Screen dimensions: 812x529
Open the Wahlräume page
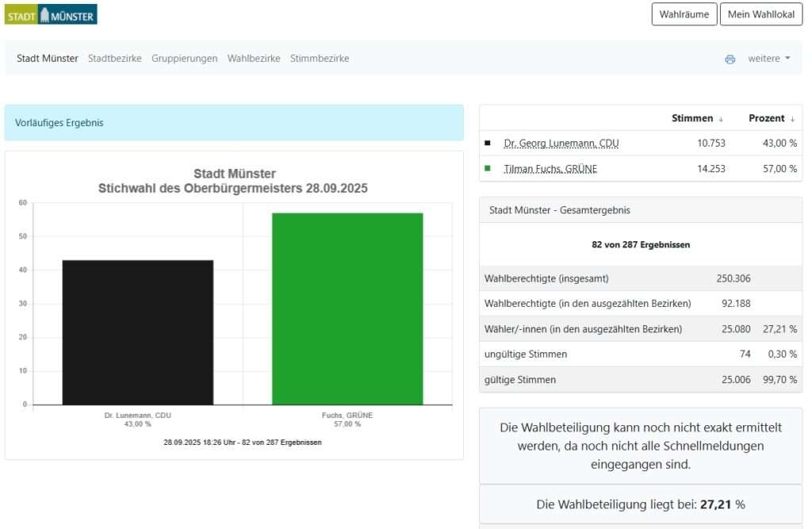click(x=684, y=14)
